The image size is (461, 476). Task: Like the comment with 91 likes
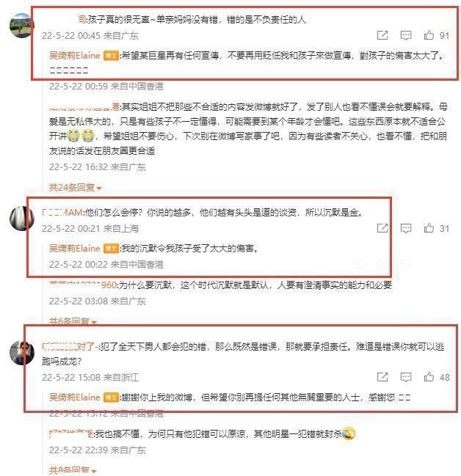tap(429, 35)
